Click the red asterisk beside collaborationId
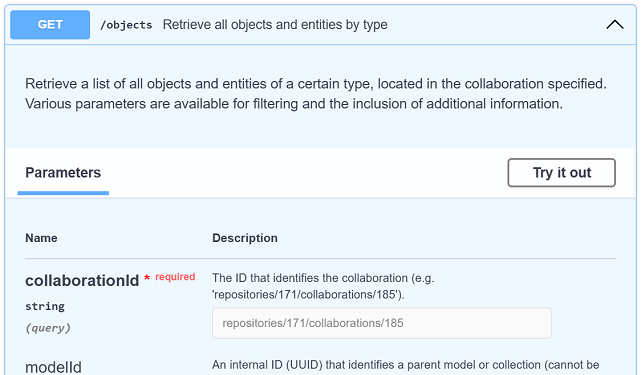The height and width of the screenshot is (375, 641). point(147,278)
